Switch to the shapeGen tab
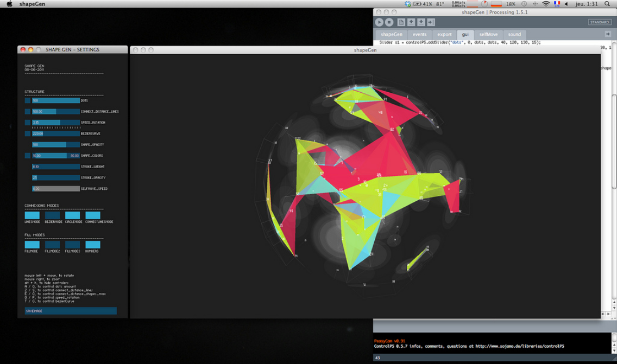Screen dimensions: 617x364 click(x=392, y=35)
